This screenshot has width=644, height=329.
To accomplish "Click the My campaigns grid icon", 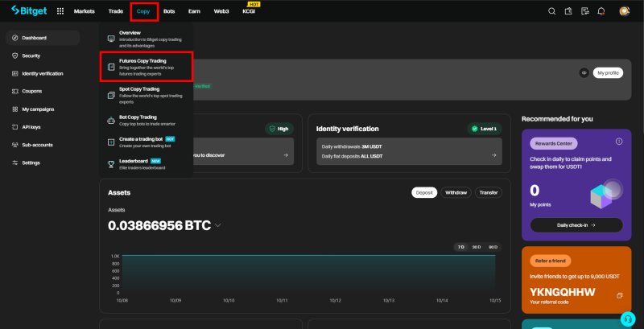I will (x=15, y=109).
